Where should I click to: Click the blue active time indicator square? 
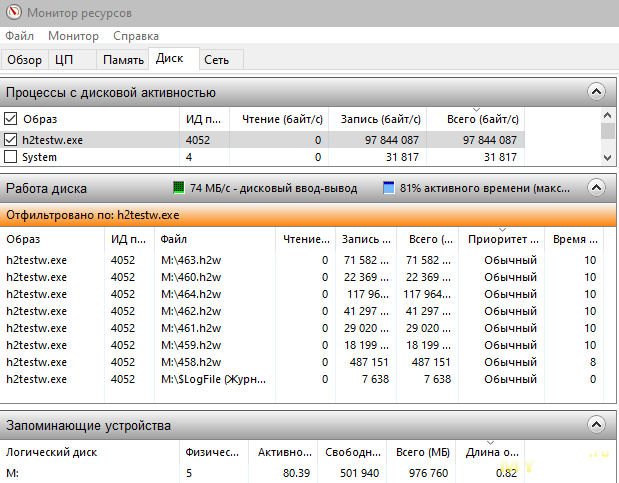[x=389, y=188]
